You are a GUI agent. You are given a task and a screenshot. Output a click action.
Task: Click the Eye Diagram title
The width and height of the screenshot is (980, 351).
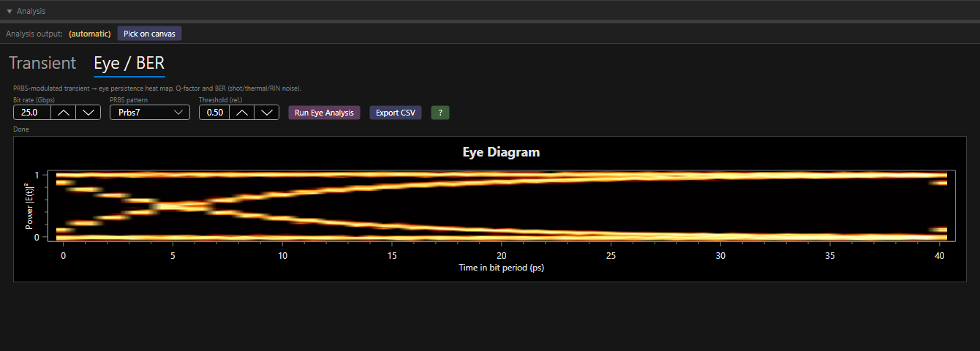(x=501, y=152)
